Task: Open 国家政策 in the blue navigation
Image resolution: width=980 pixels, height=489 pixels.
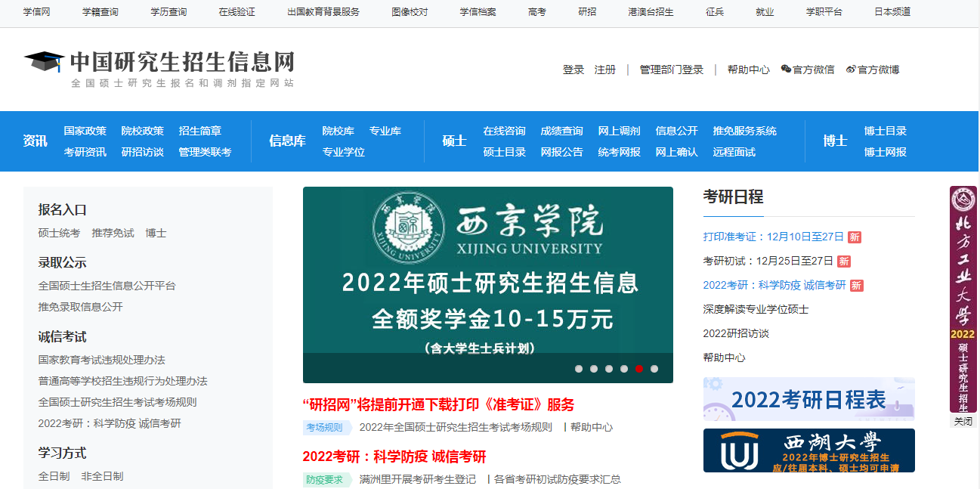Action: pos(85,131)
